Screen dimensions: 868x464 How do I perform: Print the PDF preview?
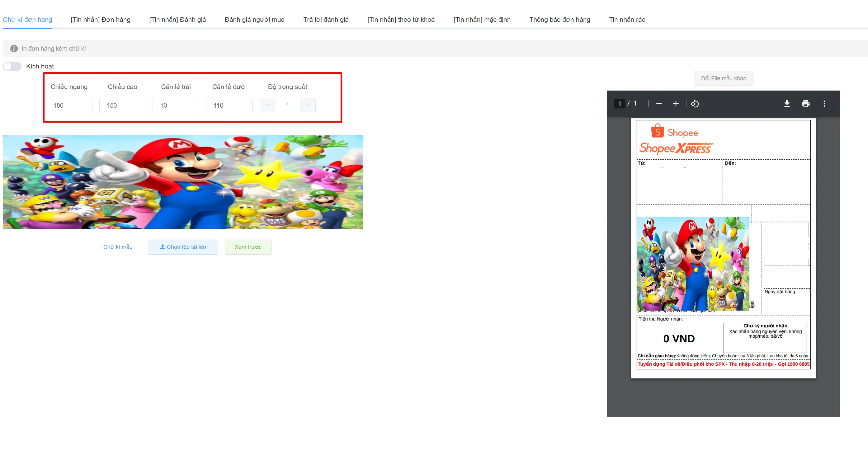click(806, 104)
